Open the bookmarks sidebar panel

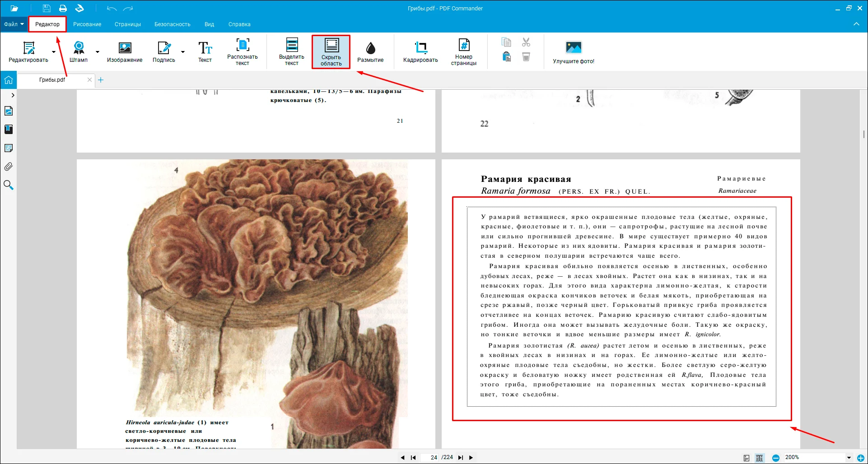click(9, 130)
